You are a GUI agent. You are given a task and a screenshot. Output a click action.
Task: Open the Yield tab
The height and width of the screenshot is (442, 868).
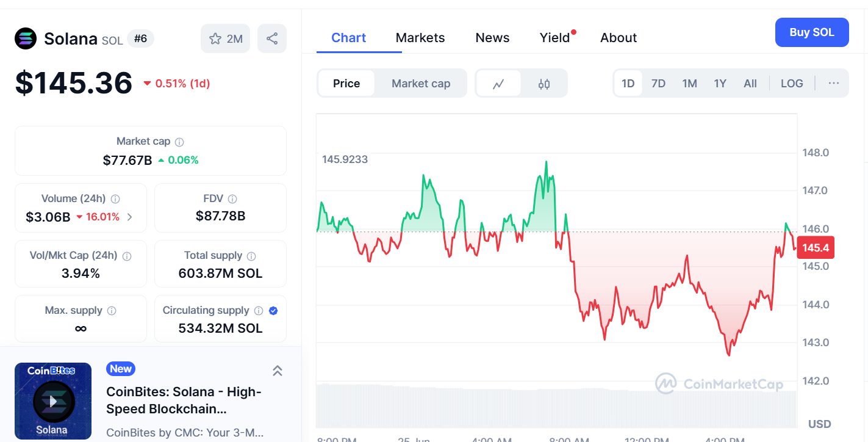tap(555, 38)
